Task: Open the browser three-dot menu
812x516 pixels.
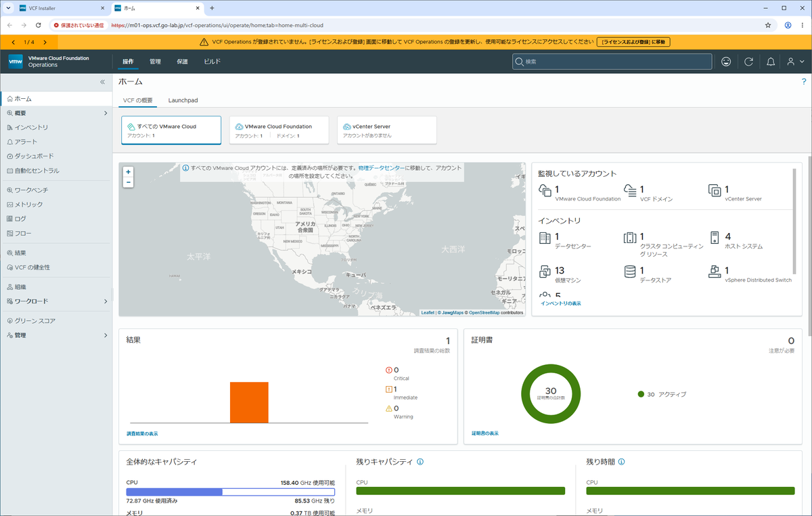Action: click(x=803, y=25)
